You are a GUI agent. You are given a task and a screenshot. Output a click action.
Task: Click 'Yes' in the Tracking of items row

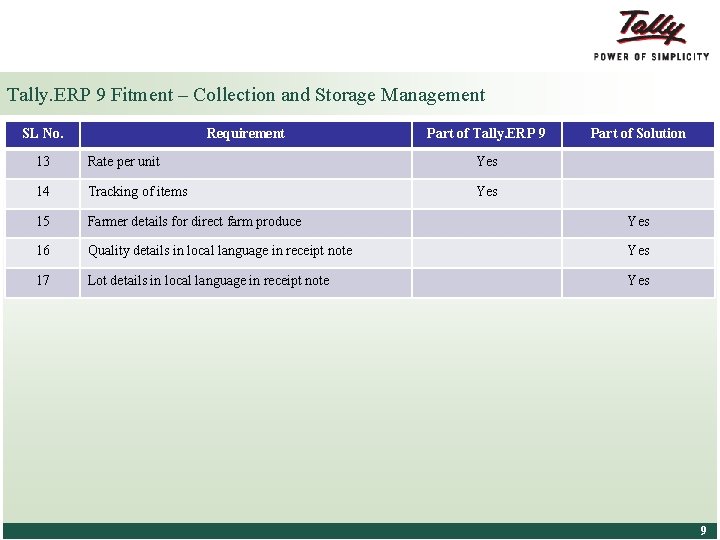pos(487,191)
